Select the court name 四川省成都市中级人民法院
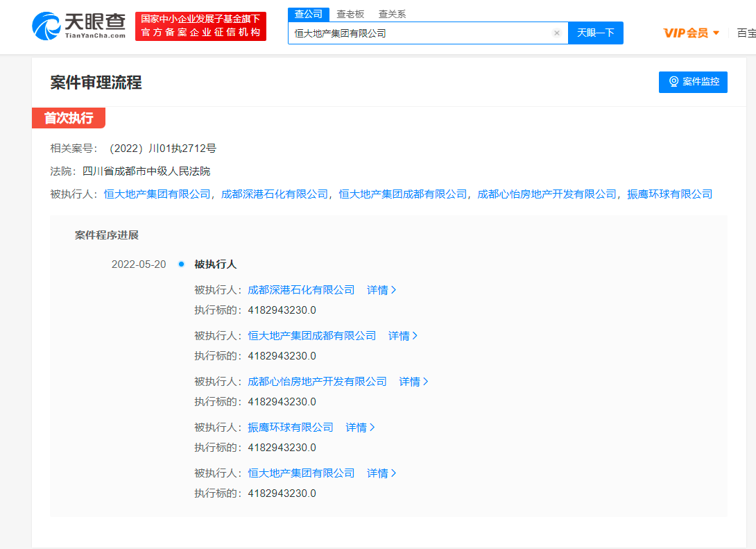The height and width of the screenshot is (549, 756). coord(146,171)
